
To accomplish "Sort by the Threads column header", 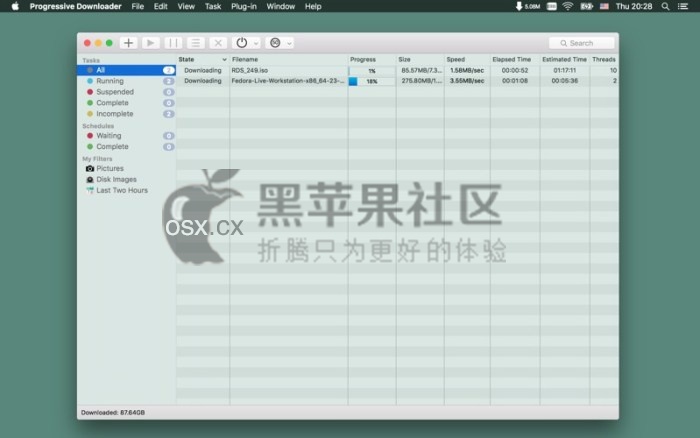I will [604, 59].
